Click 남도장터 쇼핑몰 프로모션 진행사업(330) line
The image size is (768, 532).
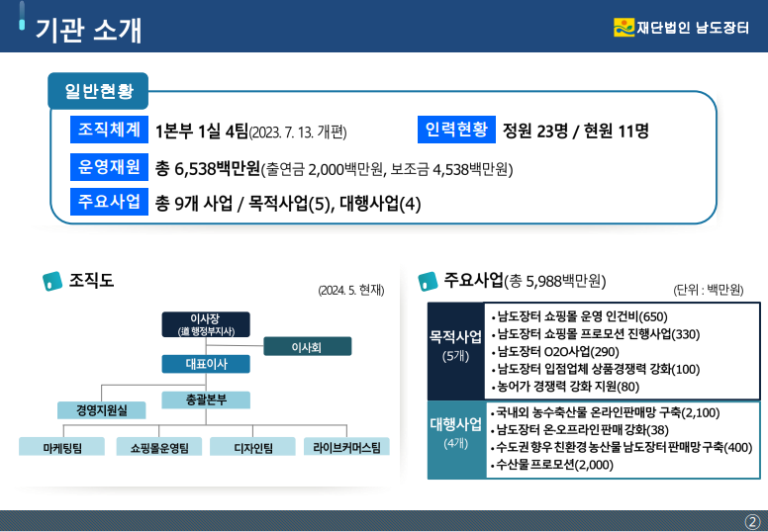pos(599,334)
